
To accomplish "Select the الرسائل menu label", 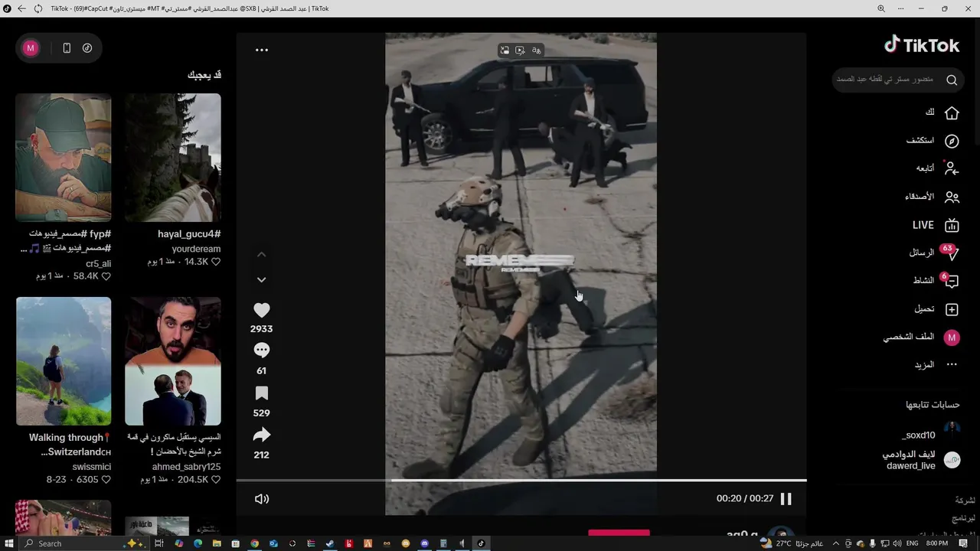I will pos(922,253).
